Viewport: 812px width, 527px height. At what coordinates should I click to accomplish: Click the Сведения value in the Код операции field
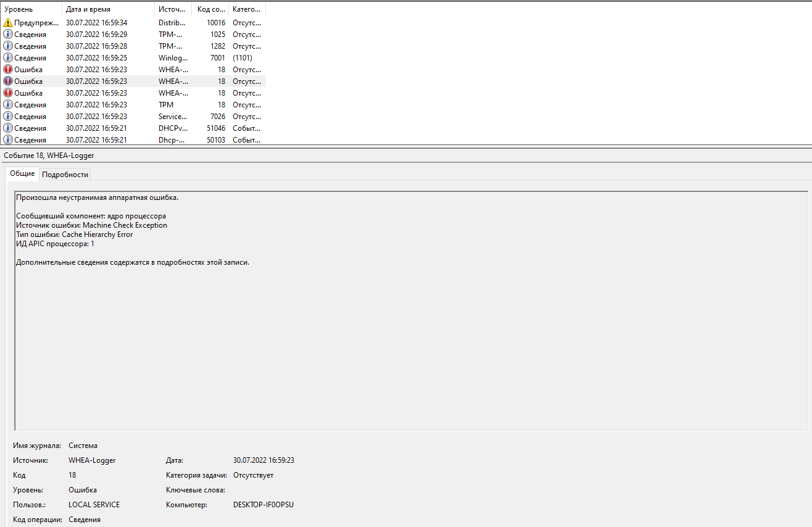point(85,520)
